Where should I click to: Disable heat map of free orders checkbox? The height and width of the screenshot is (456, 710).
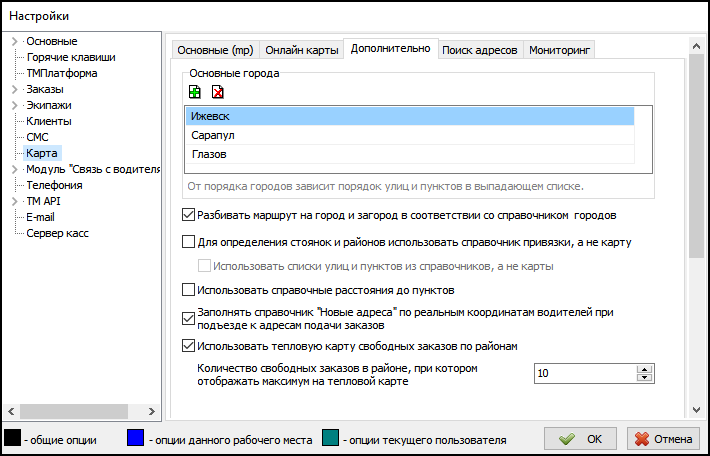[x=189, y=347]
